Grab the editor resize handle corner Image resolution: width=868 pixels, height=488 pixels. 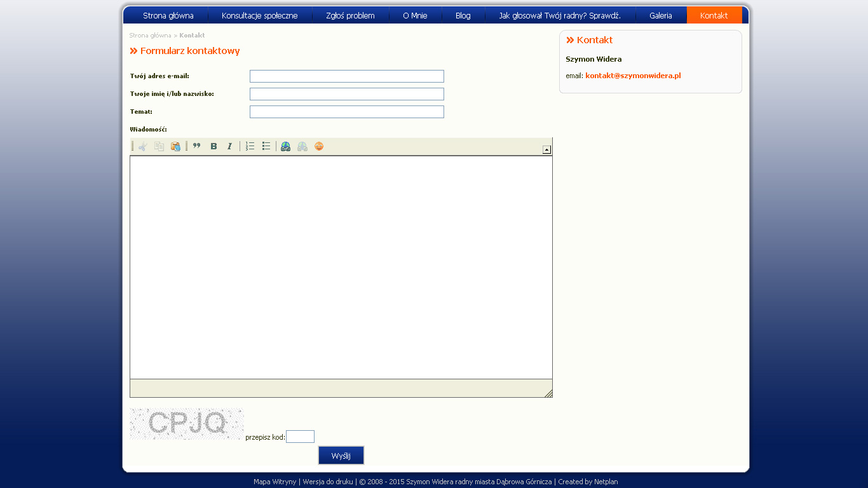coord(548,393)
